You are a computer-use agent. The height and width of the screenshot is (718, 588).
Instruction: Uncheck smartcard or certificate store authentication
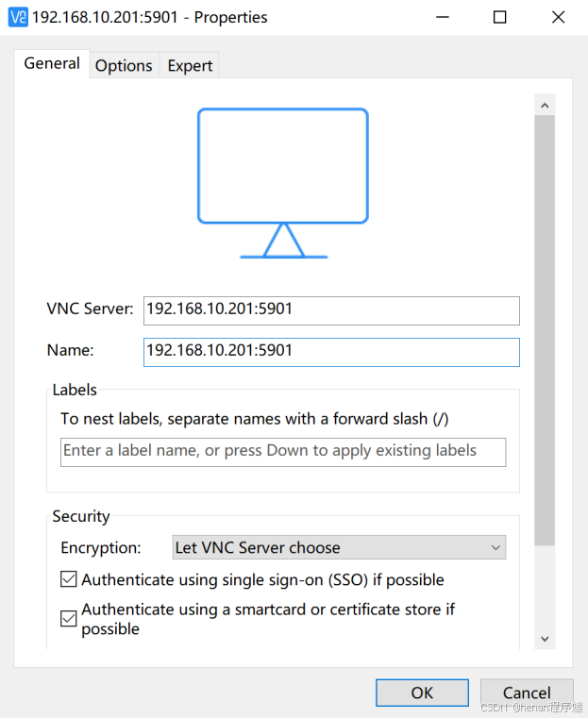[69, 619]
